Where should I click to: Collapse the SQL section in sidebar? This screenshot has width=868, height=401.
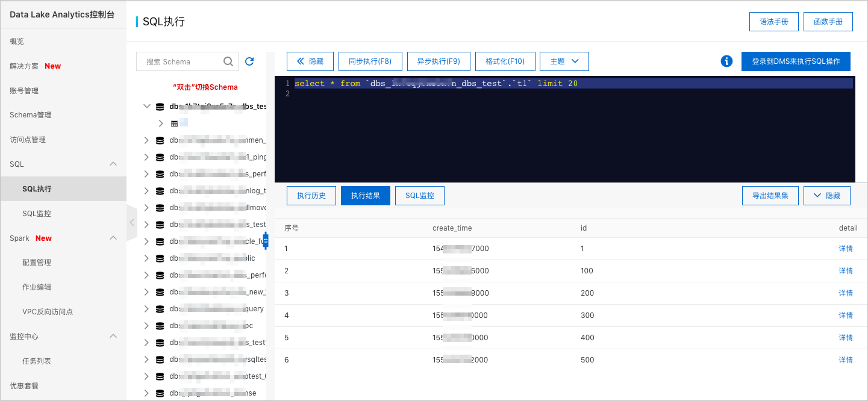[113, 164]
